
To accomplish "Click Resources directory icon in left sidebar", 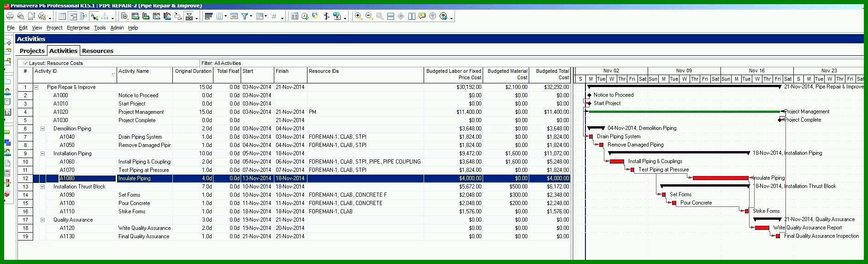I will pos(7,92).
